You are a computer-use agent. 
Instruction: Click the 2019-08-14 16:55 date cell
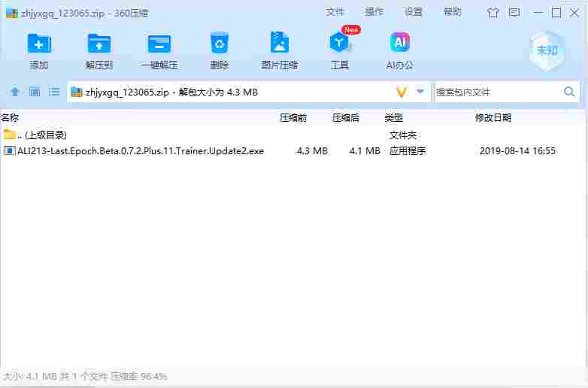[x=517, y=151]
